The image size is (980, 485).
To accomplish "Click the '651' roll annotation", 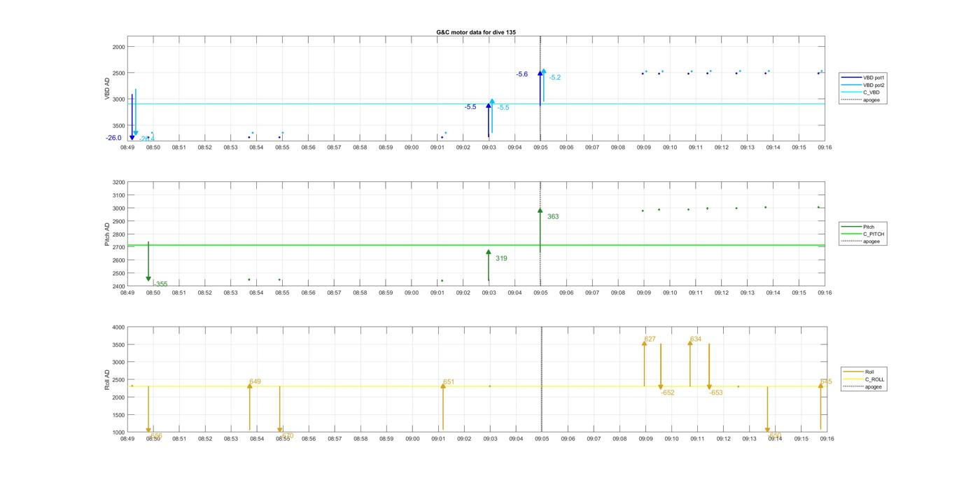I will click(449, 382).
